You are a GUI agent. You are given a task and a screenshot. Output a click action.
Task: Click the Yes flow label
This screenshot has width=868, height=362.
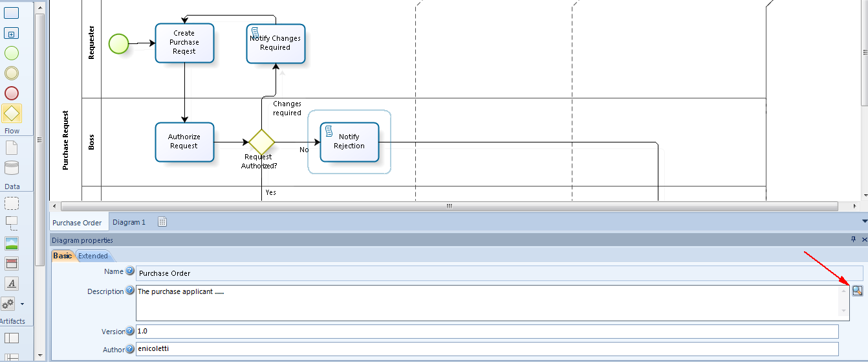270,192
